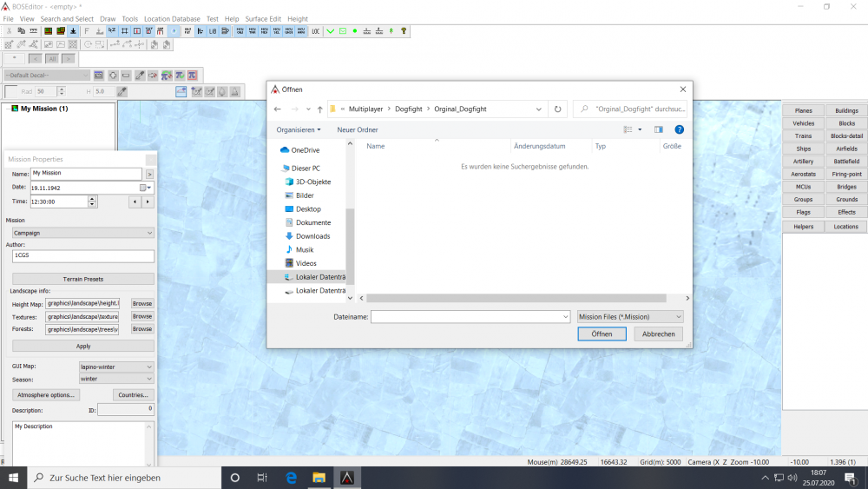Go up one folder level in dialog
The height and width of the screenshot is (489, 868).
point(320,109)
